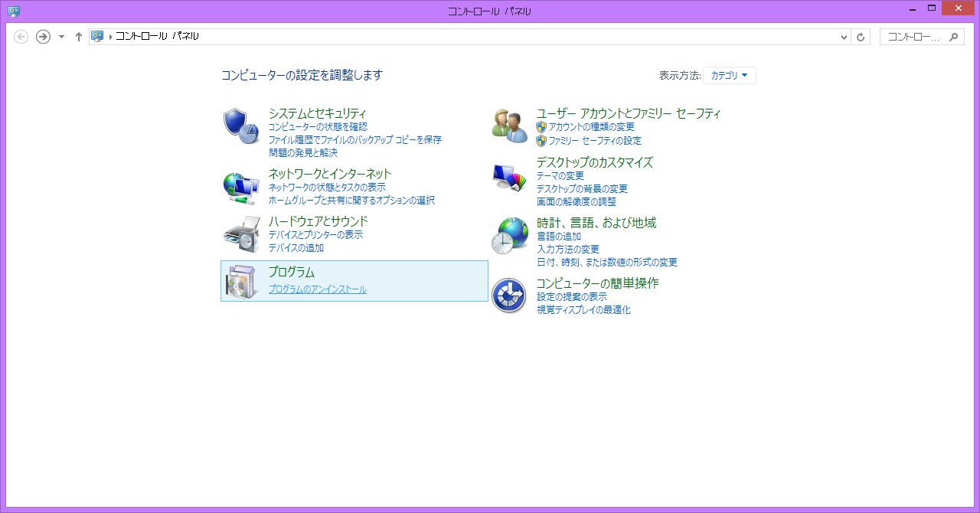Click ネットワークの状態とタスクの表示 link
The width and height of the screenshot is (980, 513).
pyautogui.click(x=327, y=188)
